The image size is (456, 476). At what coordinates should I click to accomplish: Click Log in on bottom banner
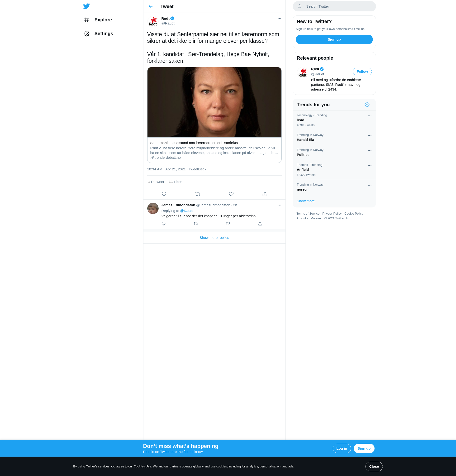[x=342, y=449]
